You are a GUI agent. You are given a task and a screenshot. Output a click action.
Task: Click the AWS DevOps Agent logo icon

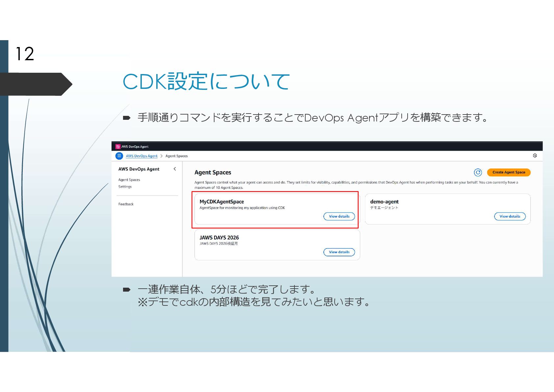point(118,147)
